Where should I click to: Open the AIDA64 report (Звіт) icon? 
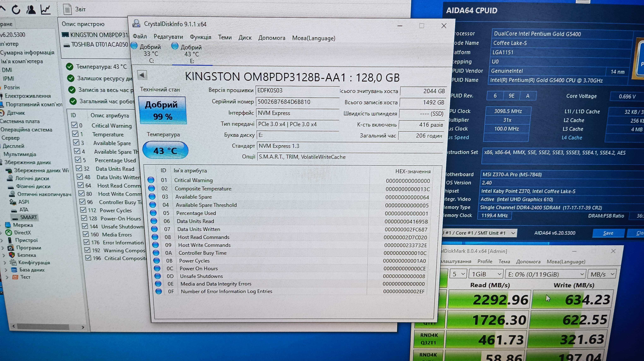(67, 9)
